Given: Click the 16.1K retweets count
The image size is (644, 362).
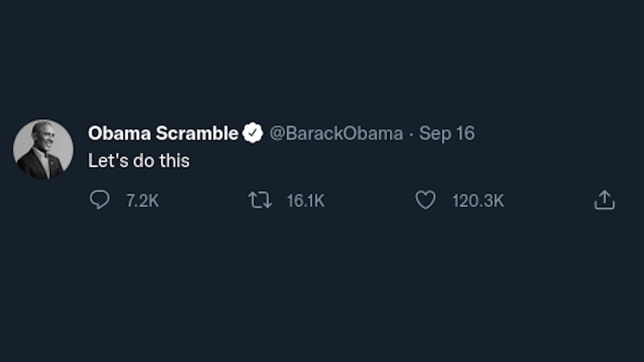Looking at the screenshot, I should [x=305, y=201].
